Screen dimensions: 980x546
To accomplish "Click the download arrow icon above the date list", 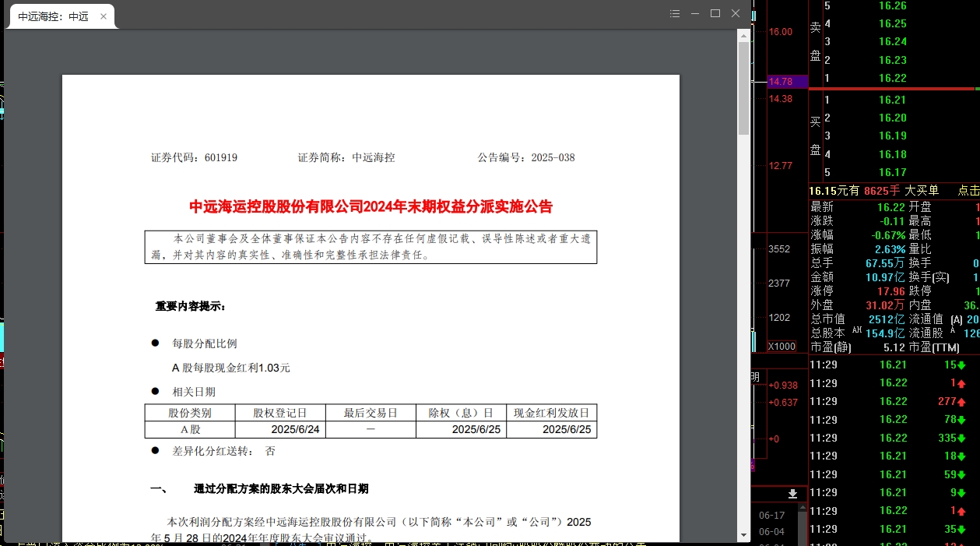I will pos(792,494).
